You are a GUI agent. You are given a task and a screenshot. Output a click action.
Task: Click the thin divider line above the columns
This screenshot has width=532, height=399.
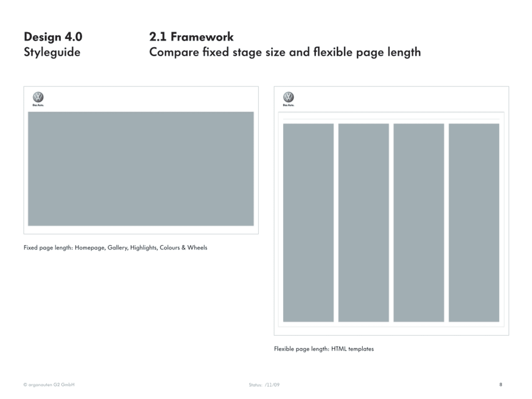[391, 119]
